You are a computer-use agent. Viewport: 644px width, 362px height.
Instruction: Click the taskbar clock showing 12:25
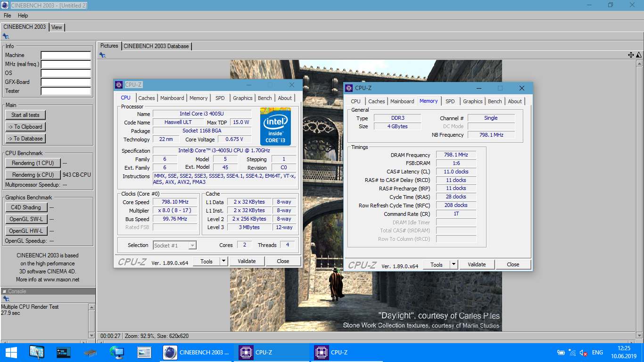tap(624, 348)
